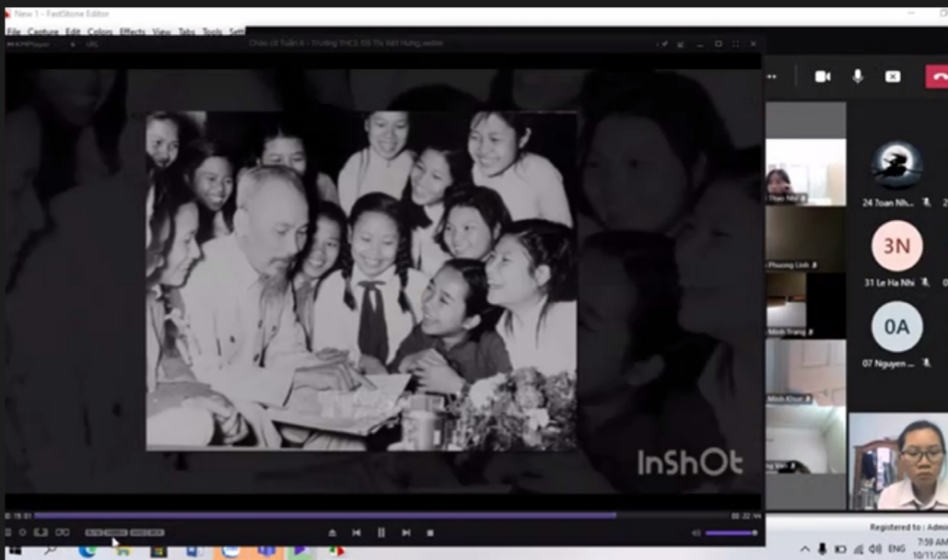Image resolution: width=948 pixels, height=560 pixels.
Task: Open Microsoft Edge from the taskbar
Action: 88,551
